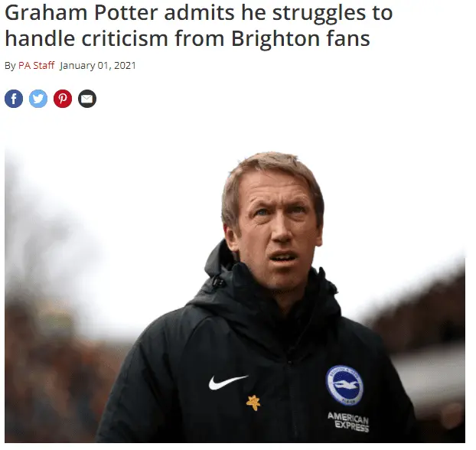Share the article on Facebook
The image size is (476, 450).
[14, 99]
